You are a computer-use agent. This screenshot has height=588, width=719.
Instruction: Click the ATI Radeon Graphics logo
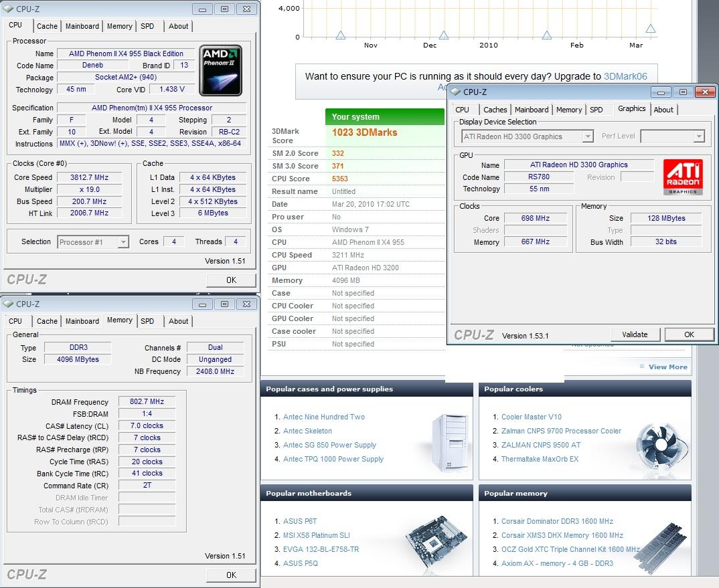click(x=683, y=177)
